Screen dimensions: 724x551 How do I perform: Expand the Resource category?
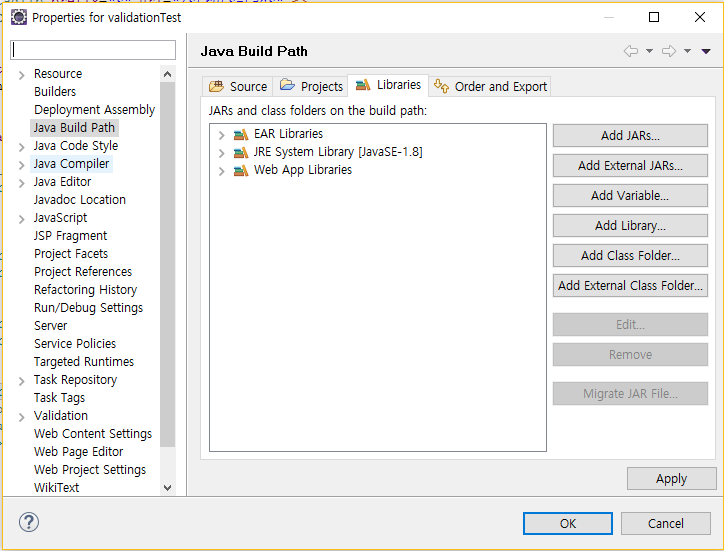pos(21,75)
